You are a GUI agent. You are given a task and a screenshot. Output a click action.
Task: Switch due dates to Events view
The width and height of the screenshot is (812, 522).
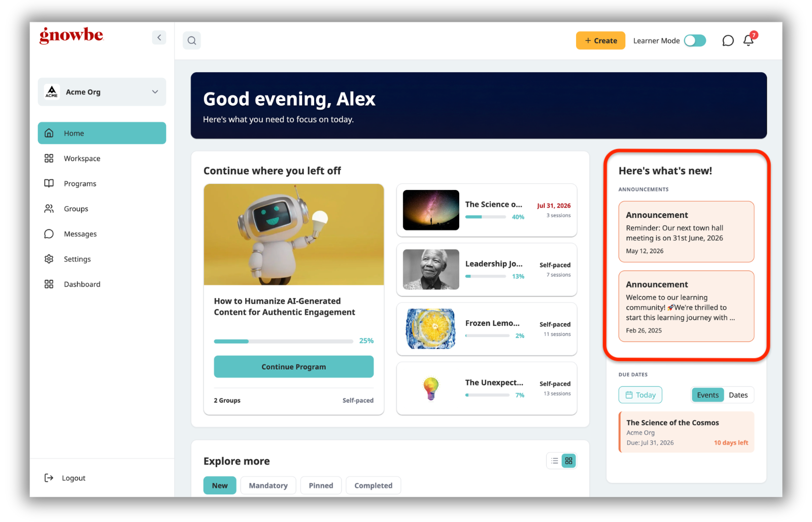pos(707,395)
